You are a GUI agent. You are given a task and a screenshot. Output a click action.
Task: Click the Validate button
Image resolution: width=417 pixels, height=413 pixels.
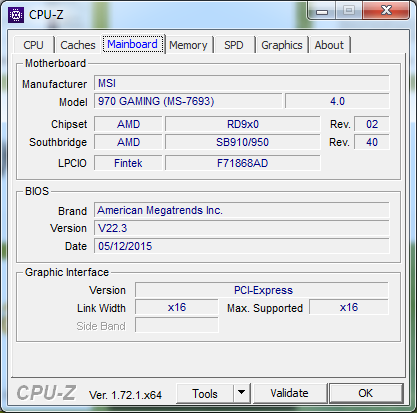(289, 393)
